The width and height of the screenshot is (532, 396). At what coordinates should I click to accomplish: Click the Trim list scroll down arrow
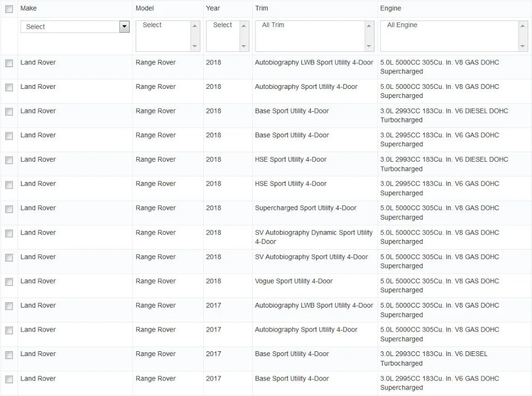pyautogui.click(x=369, y=46)
